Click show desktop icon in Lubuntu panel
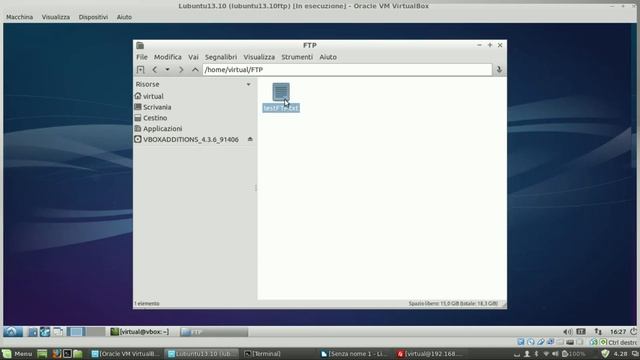The height and width of the screenshot is (360, 640). pyautogui.click(x=58, y=332)
